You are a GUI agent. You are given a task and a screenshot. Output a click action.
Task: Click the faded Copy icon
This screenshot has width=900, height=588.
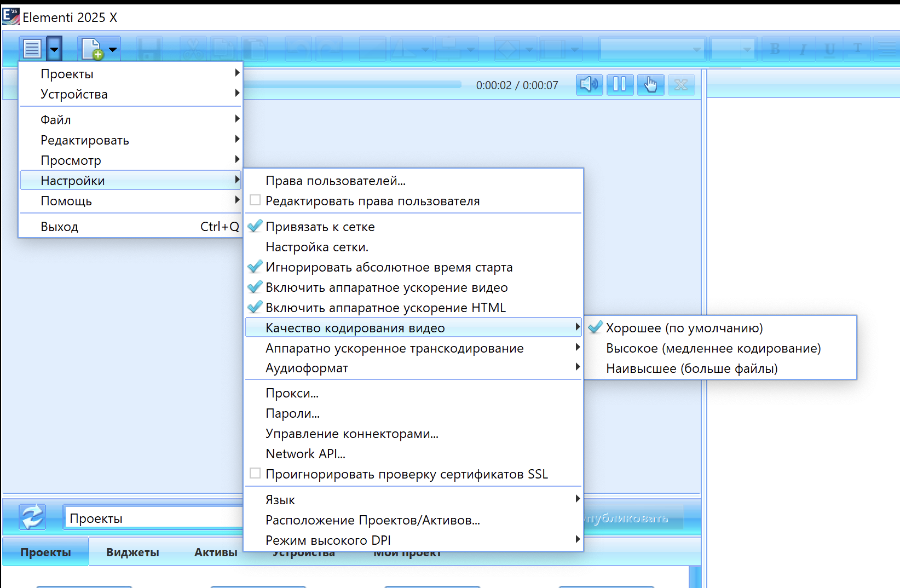coord(223,49)
